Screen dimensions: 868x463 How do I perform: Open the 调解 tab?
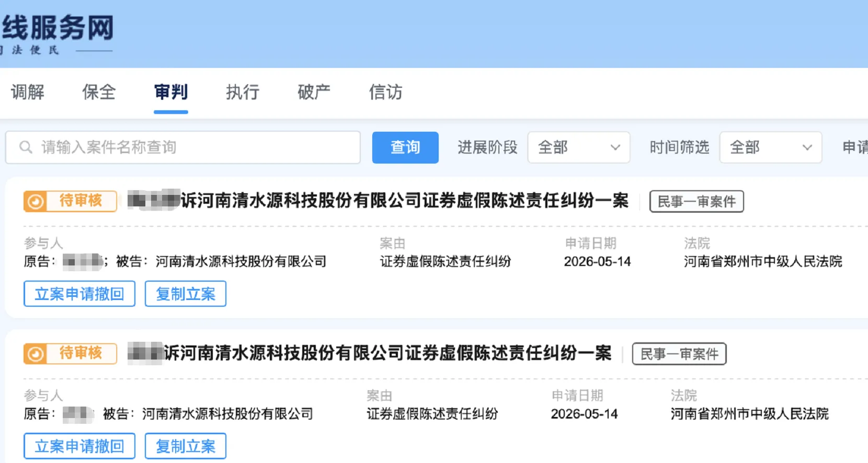[28, 92]
